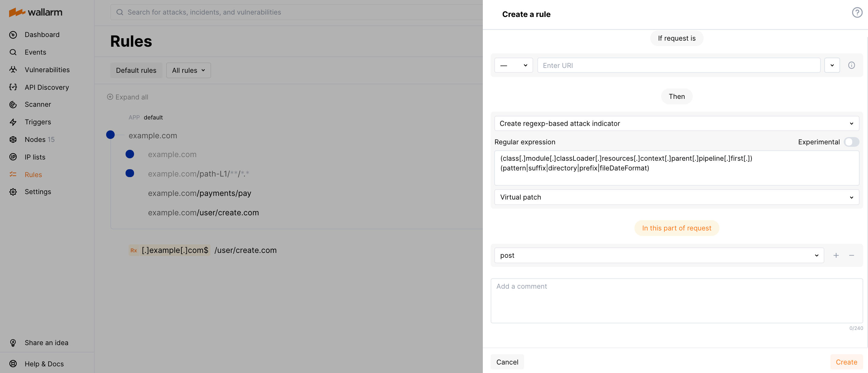The image size is (868, 373).
Task: Click the API Discovery brackets icon
Action: click(13, 87)
